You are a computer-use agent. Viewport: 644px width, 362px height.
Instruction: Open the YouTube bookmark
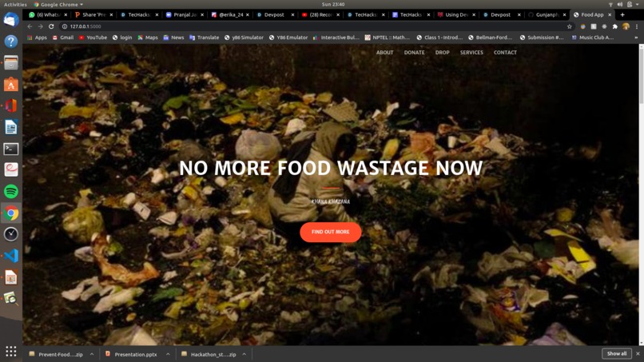point(93,38)
